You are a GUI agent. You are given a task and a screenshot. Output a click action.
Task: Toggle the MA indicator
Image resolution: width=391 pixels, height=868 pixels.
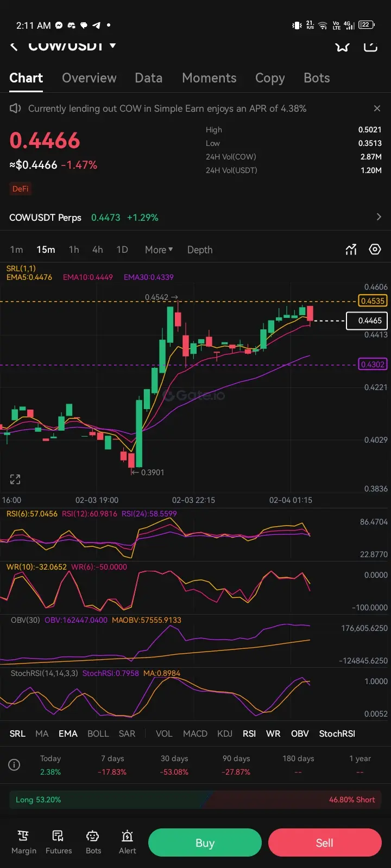(x=42, y=733)
